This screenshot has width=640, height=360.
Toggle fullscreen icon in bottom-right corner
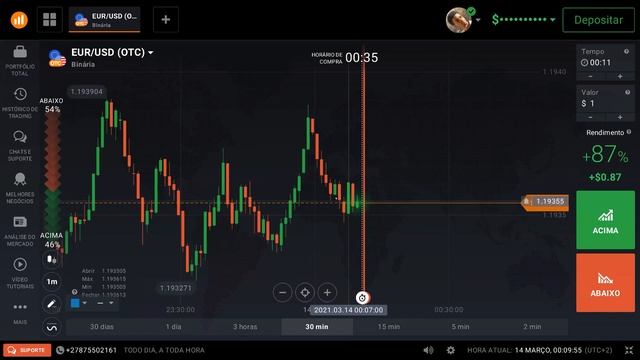tap(629, 350)
